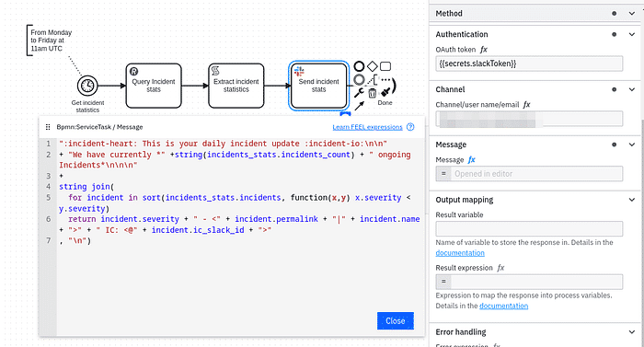
Task: Click the FEEL help question-mark icon
Action: pos(410,127)
